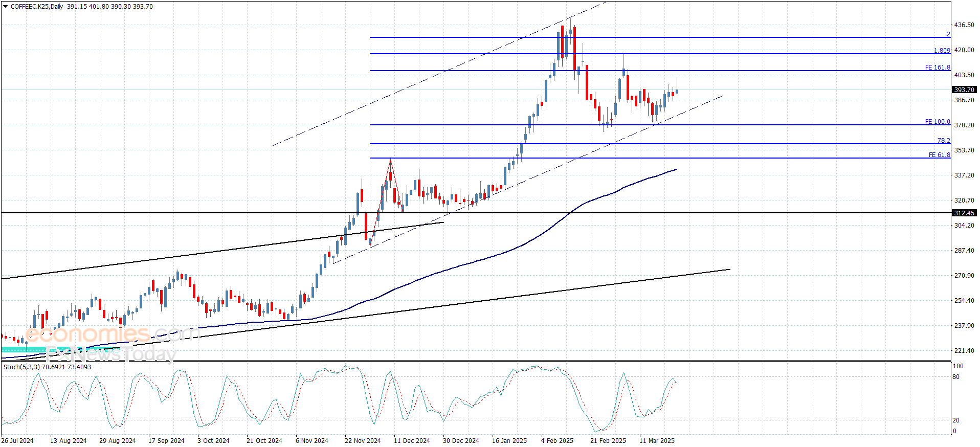Click the 386.70 price axis label
Screen dimensions: 980x447
(x=964, y=100)
